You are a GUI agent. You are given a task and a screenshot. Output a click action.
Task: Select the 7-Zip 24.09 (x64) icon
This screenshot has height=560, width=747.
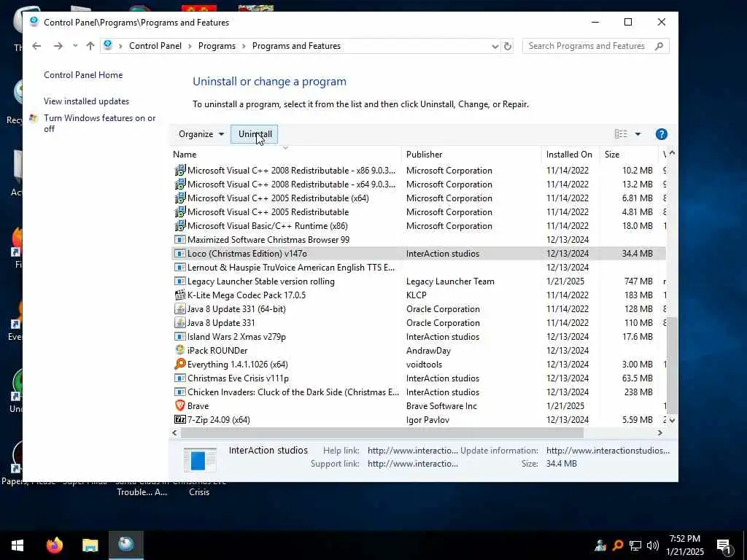pyautogui.click(x=179, y=419)
